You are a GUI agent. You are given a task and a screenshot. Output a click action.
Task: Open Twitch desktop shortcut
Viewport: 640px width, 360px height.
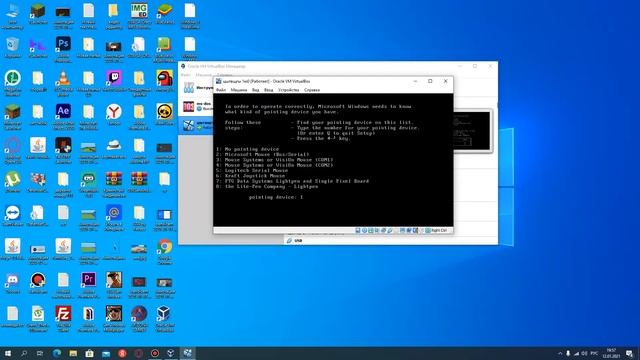point(114,81)
